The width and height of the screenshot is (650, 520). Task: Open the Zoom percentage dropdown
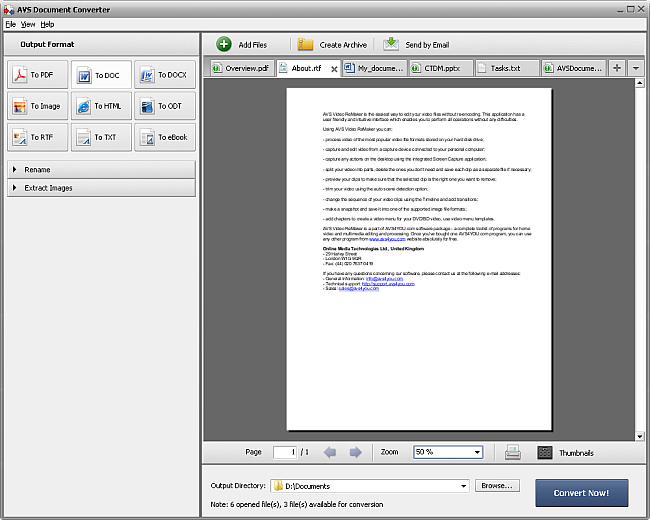475,452
